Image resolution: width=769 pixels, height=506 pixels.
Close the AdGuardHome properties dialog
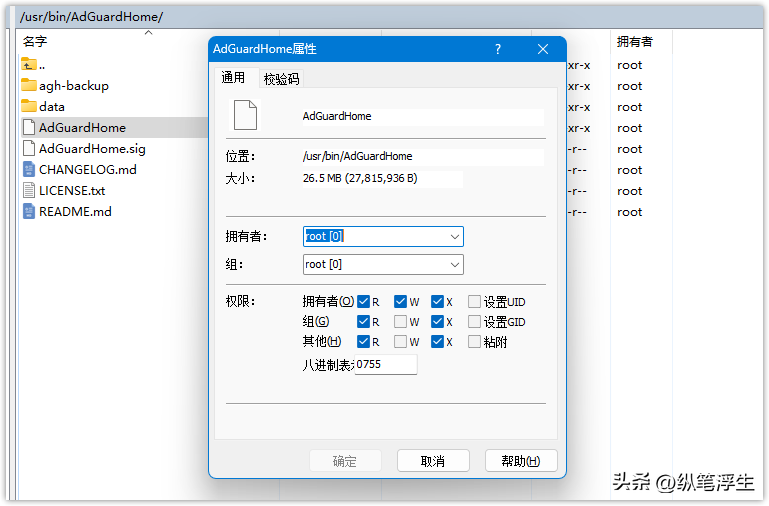(543, 49)
